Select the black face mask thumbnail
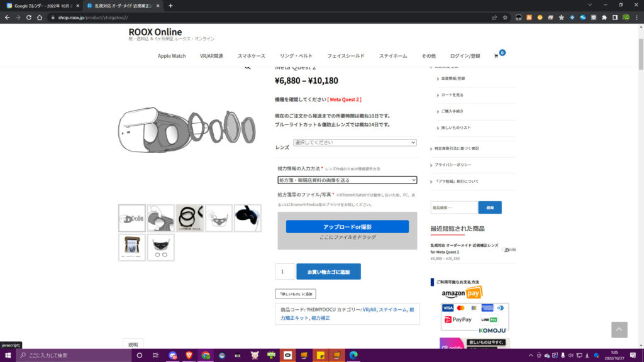 click(161, 248)
